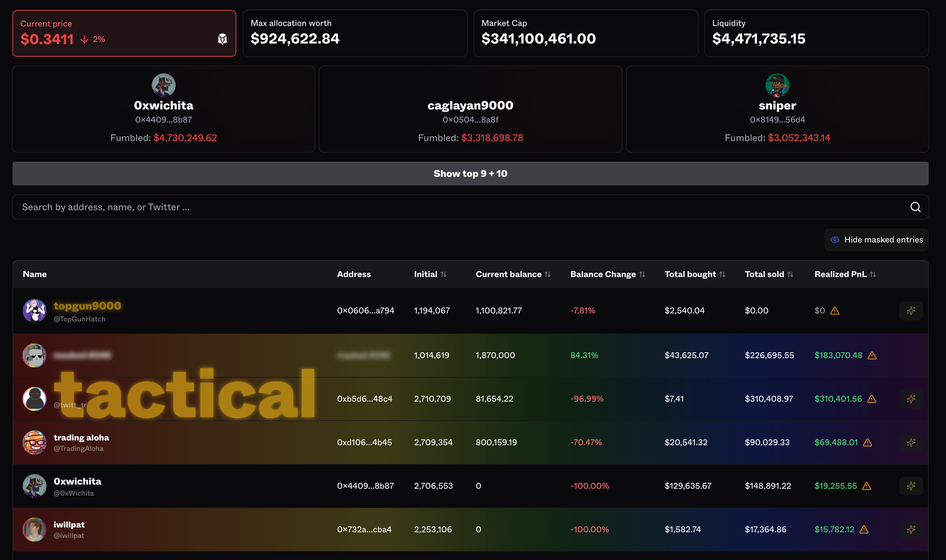This screenshot has height=560, width=946.
Task: Click warning triangle beside $19,255.55 PnL
Action: [867, 486]
